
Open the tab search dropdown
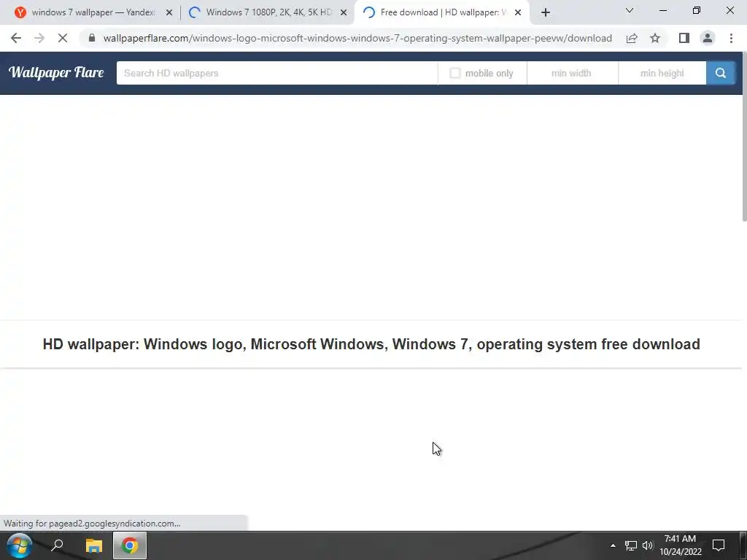point(630,10)
